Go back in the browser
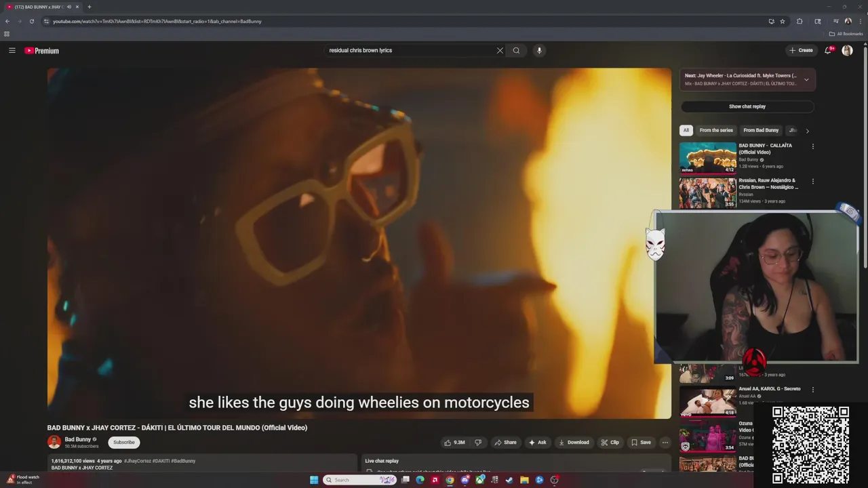The width and height of the screenshot is (868, 488). coord(7,21)
